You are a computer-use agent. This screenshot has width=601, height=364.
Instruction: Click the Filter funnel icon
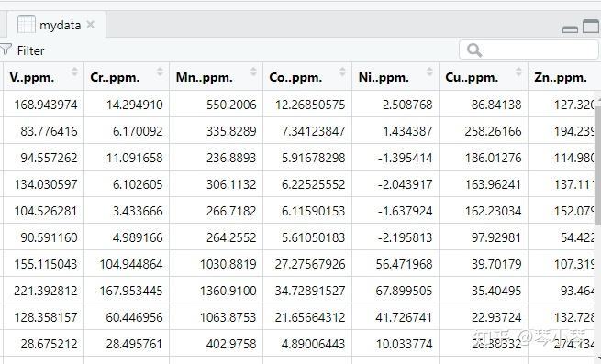[5, 50]
